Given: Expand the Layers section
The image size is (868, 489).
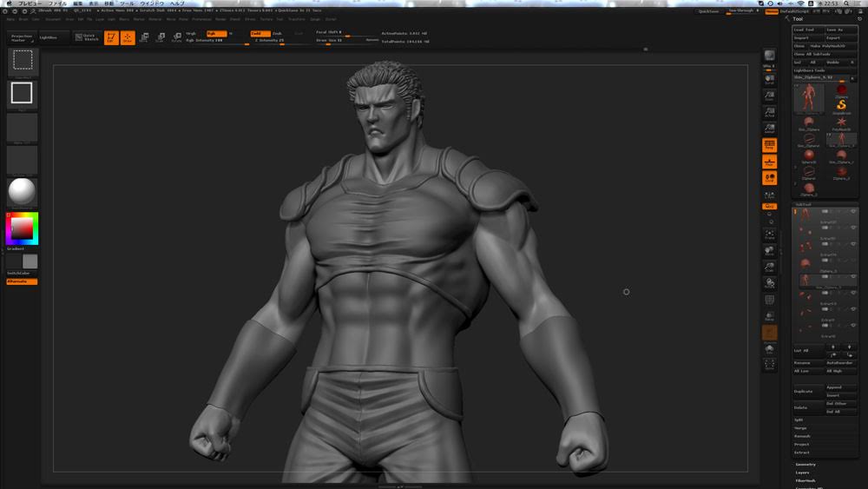Looking at the screenshot, I should click(803, 472).
